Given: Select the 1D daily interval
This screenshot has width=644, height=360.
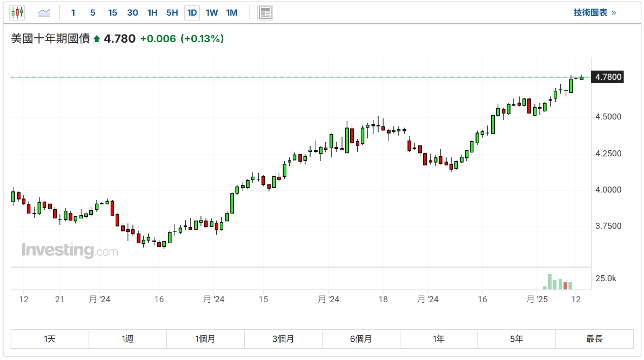Looking at the screenshot, I should [192, 13].
